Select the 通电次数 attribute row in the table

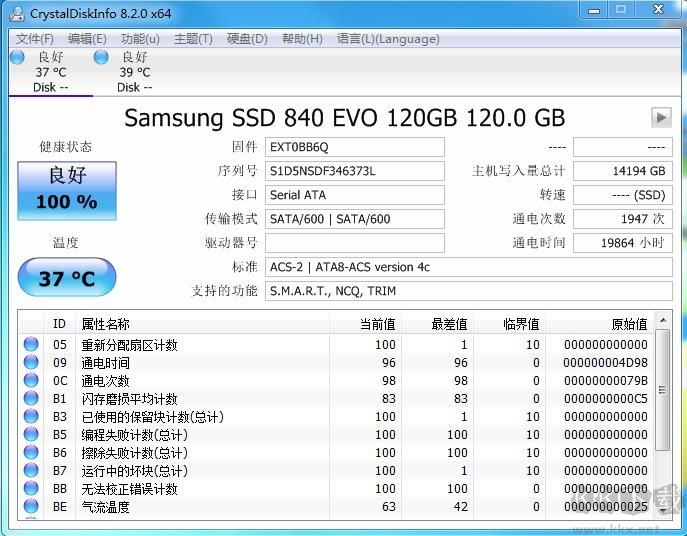coord(336,380)
